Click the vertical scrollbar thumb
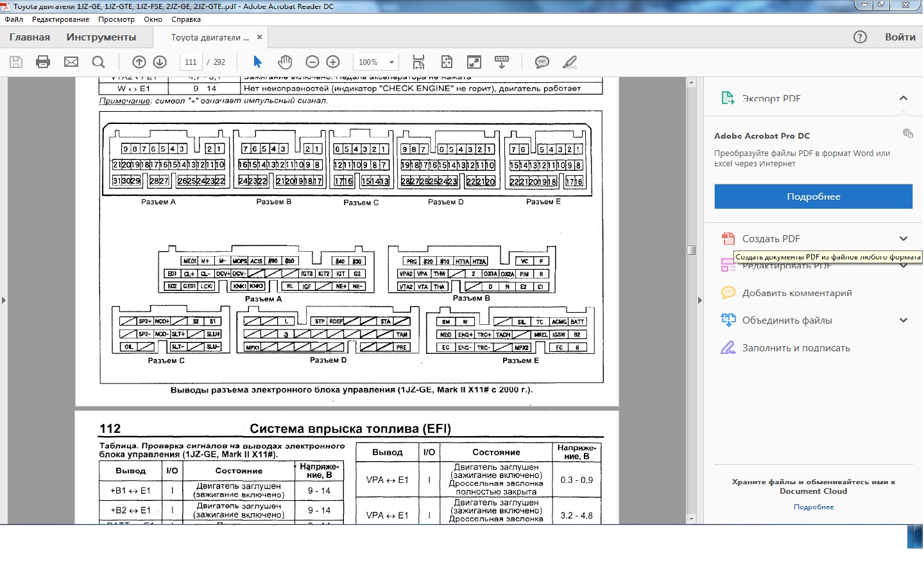This screenshot has width=924, height=578. 691,250
